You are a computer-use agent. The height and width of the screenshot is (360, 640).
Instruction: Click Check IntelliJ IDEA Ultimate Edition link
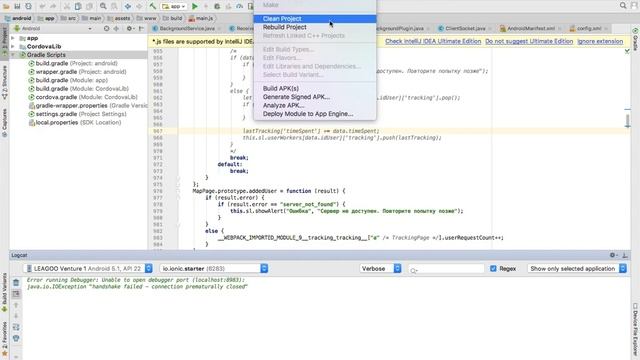tap(433, 41)
